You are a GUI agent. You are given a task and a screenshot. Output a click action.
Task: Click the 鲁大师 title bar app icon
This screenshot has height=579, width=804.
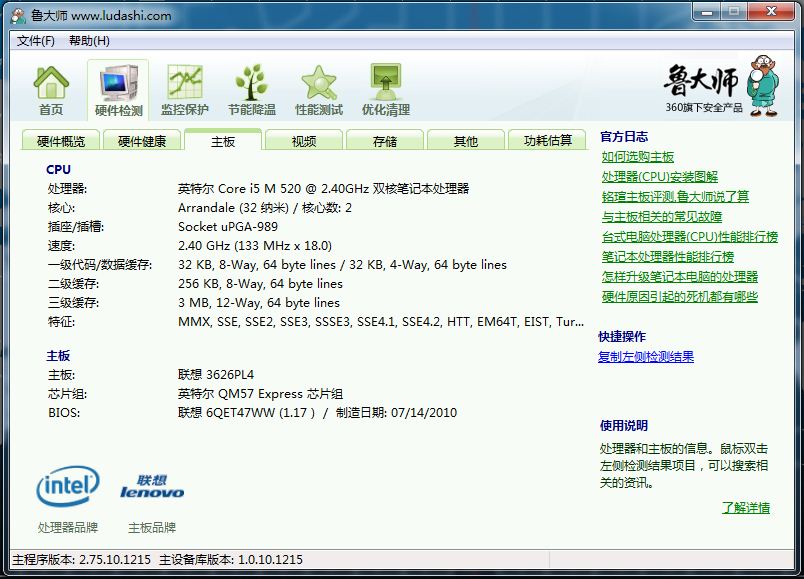point(18,16)
